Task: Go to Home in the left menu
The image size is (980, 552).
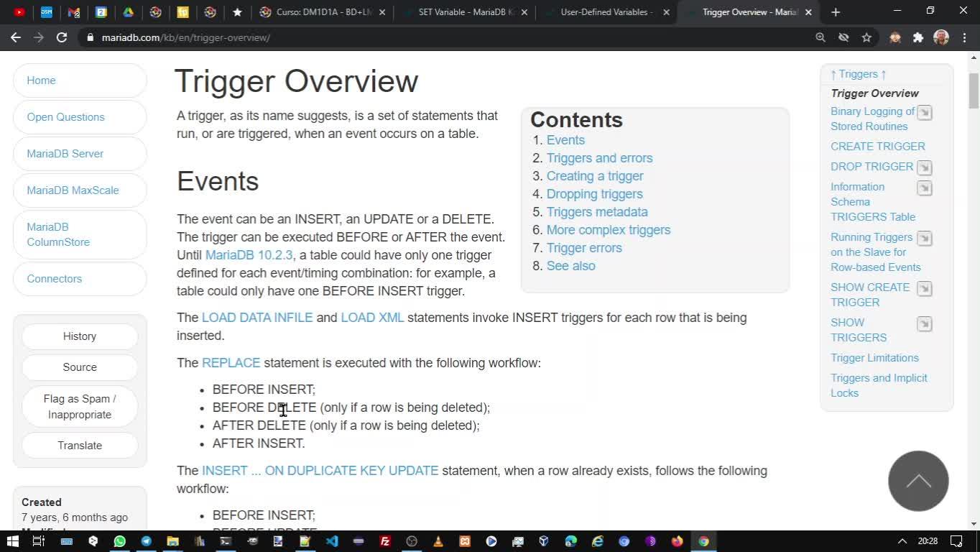Action: 80,80
